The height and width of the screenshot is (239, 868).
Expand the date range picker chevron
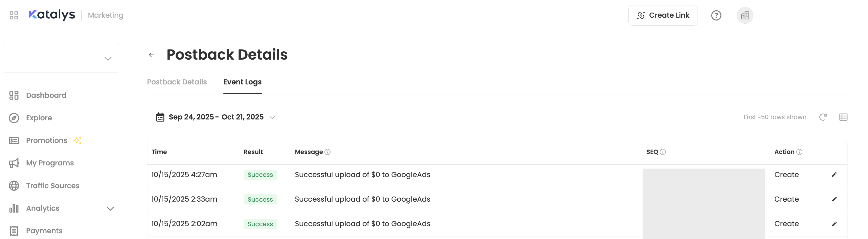click(272, 118)
